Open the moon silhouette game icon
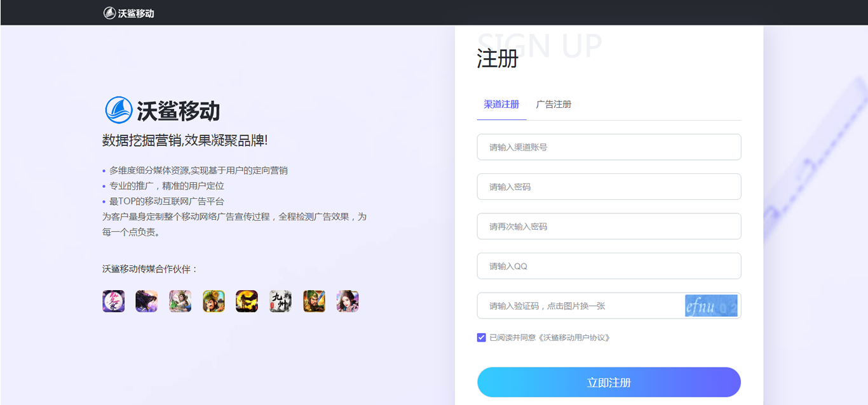The height and width of the screenshot is (405, 868). point(247,301)
